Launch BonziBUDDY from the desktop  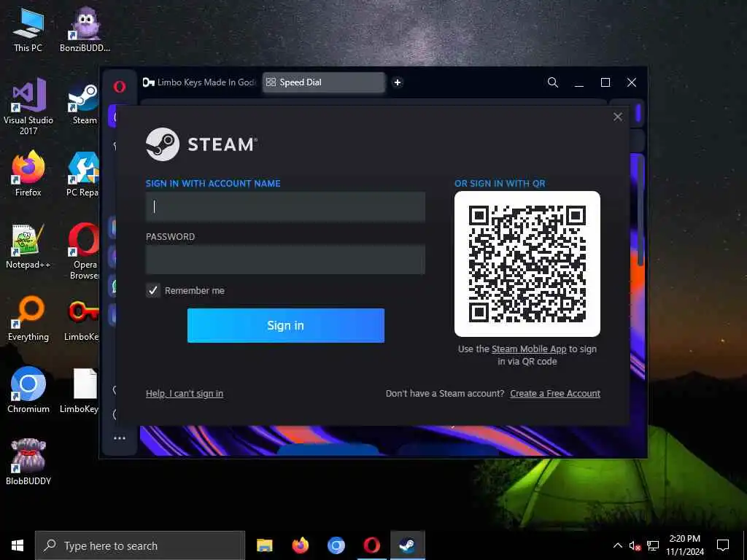(85, 29)
